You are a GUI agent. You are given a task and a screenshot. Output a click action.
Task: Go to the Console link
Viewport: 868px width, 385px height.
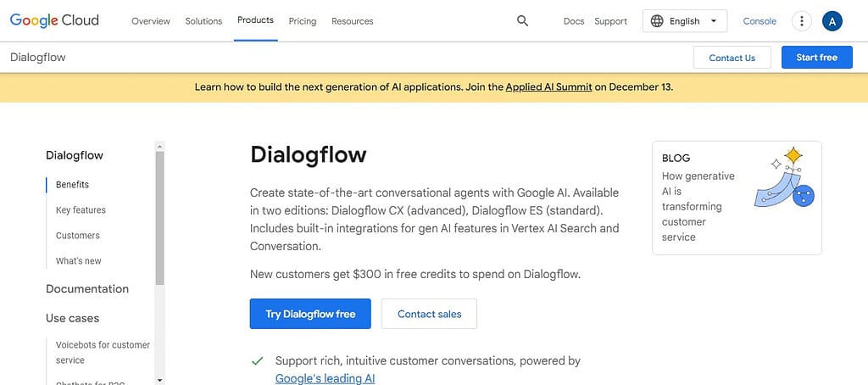point(759,21)
